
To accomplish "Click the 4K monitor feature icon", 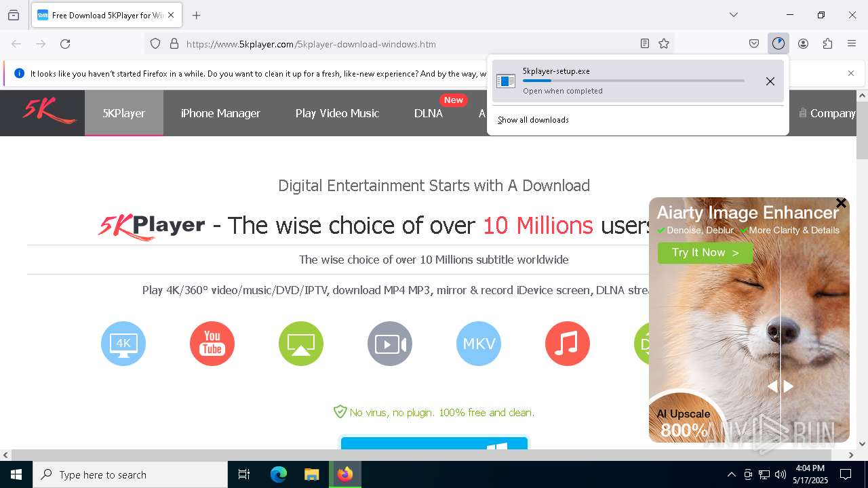I will [x=123, y=344].
